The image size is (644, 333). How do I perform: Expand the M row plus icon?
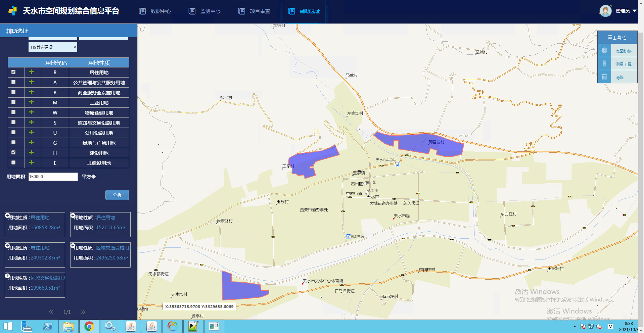[x=32, y=102]
